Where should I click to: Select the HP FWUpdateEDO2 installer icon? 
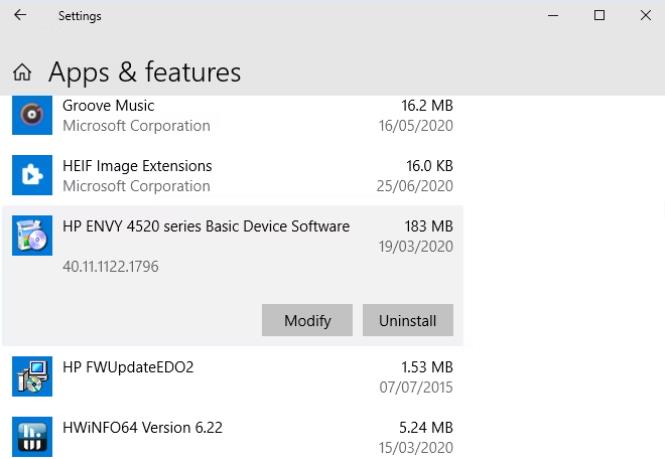point(32,376)
